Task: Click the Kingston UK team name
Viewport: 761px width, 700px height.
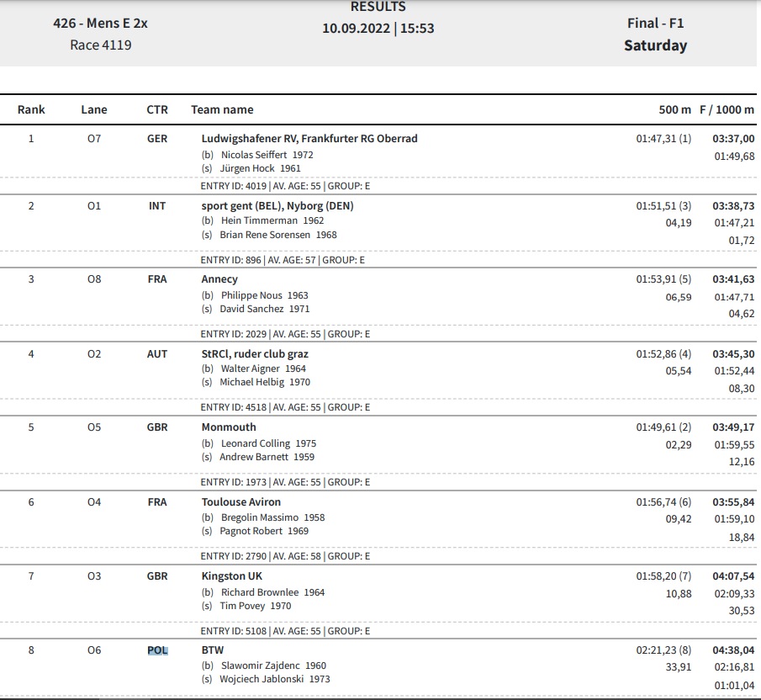Action: click(x=232, y=576)
